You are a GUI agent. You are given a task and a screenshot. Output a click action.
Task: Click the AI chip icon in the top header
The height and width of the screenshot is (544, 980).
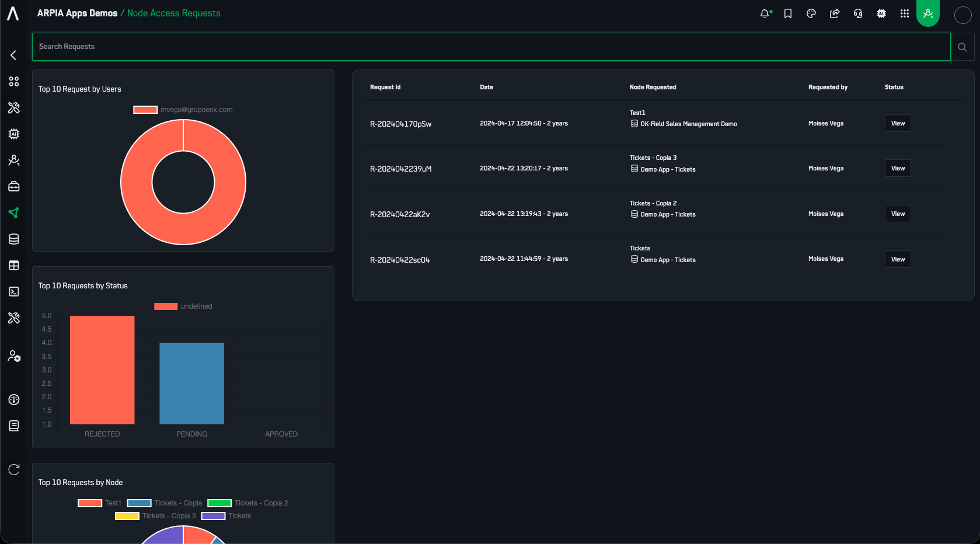(x=881, y=13)
